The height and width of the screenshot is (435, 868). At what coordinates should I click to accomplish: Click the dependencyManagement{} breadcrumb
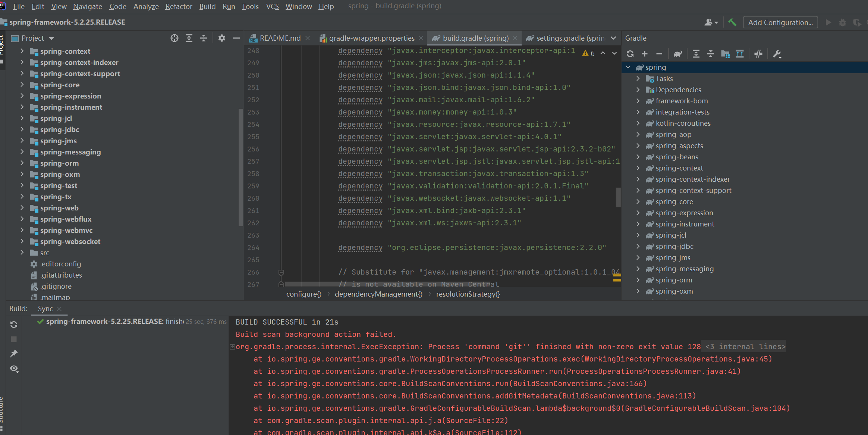point(378,294)
